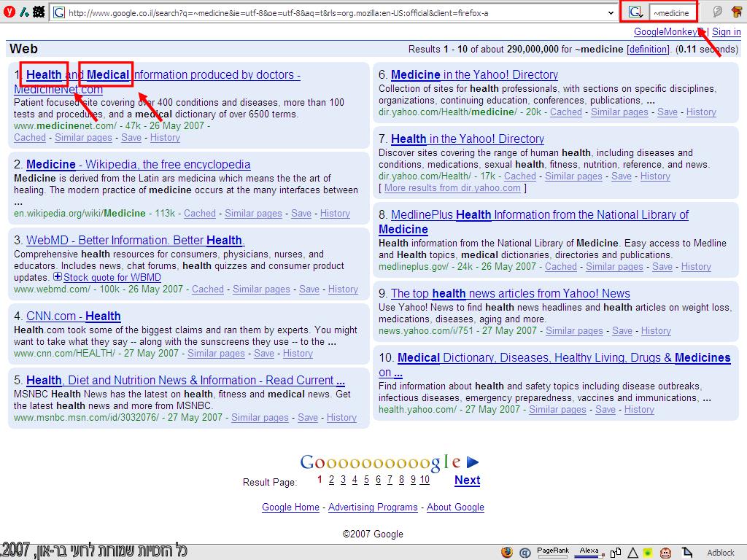Click the blue Google next arrow icon
Screen dimensions: 747x560
tap(472, 462)
